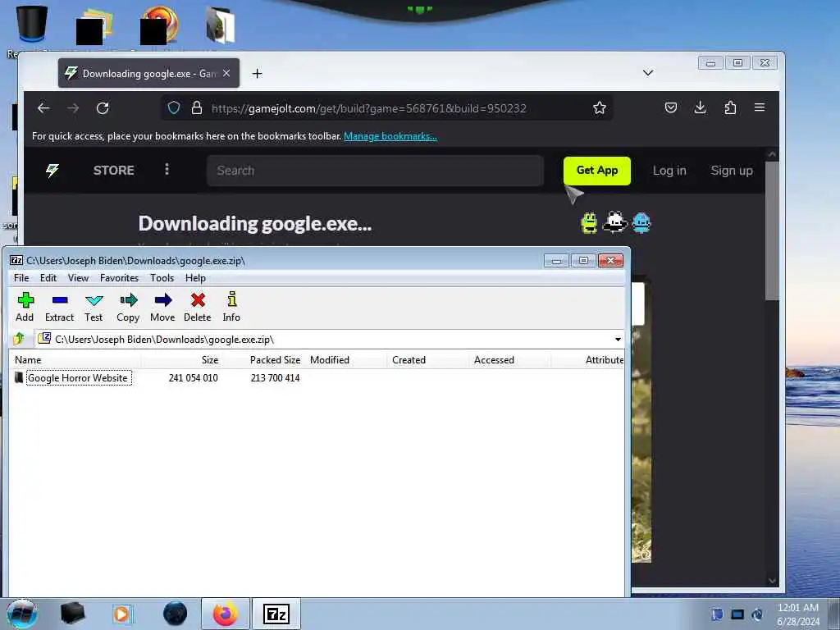
Task: Open the Tools menu in 7-Zip
Action: pyautogui.click(x=162, y=277)
